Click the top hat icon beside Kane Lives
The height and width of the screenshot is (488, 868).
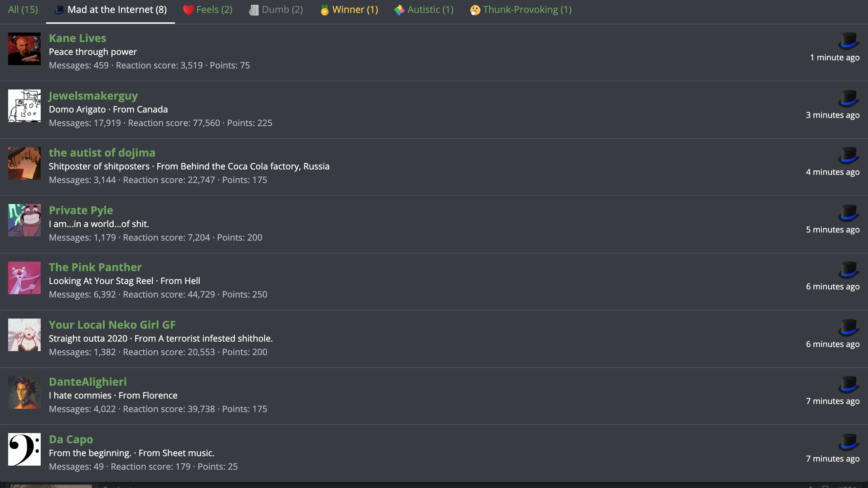pos(849,41)
